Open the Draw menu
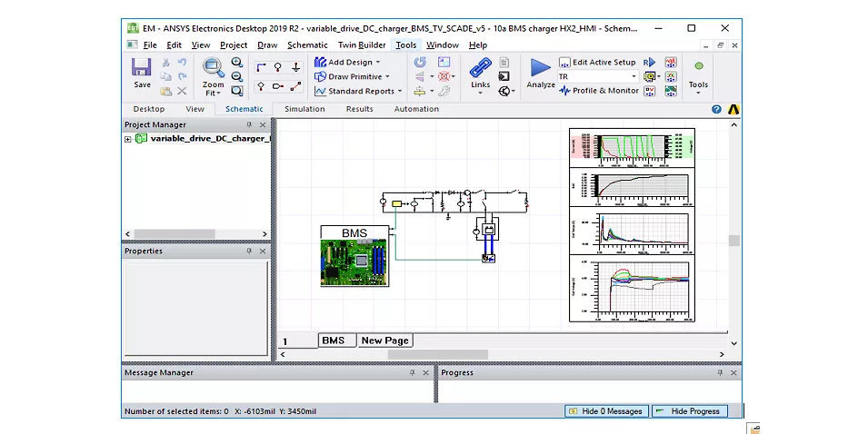Screen dimensions: 868x434 (x=267, y=45)
